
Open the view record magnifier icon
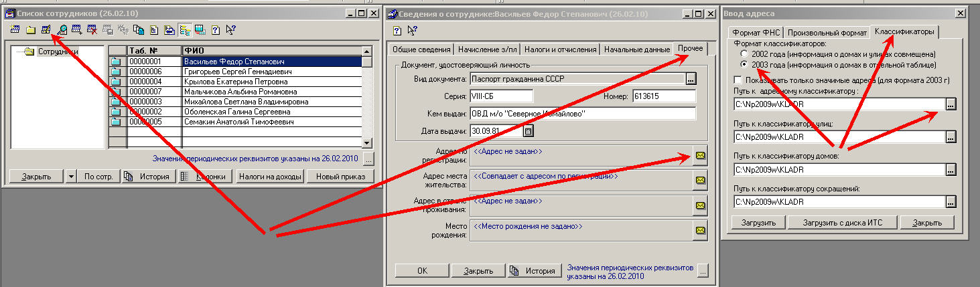click(62, 29)
